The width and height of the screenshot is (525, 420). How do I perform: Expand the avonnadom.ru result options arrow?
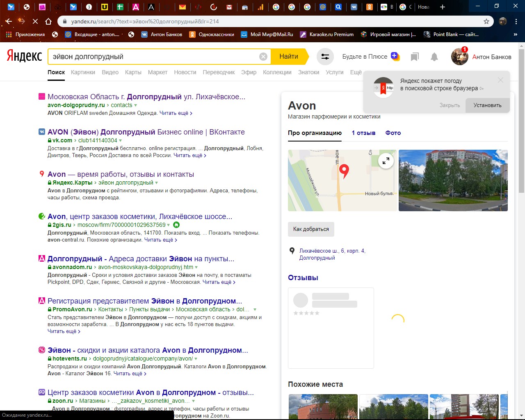(x=196, y=267)
